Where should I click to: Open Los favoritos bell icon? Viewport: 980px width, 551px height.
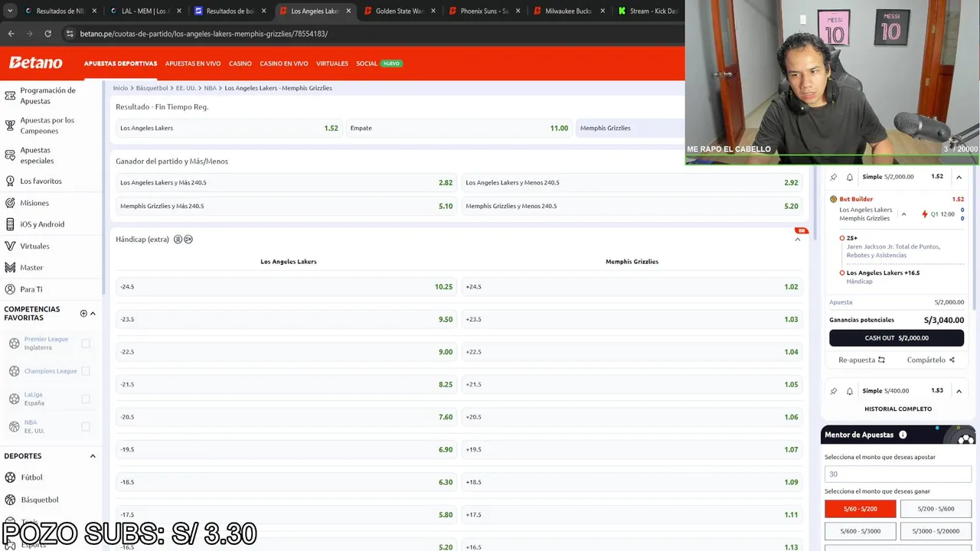(x=10, y=181)
